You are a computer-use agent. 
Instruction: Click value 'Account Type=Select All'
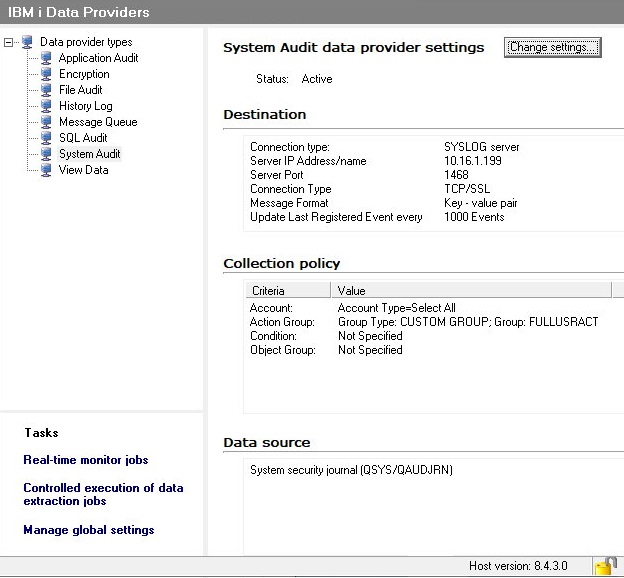[396, 308]
